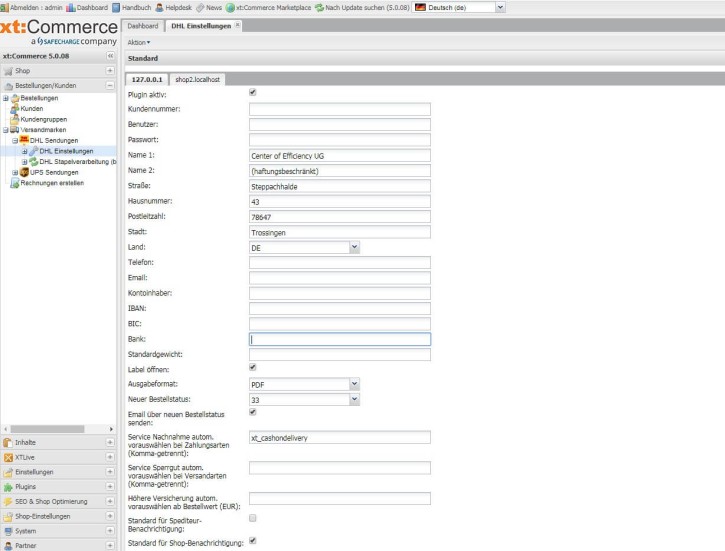Screen dimensions: 725x551
Task: Click the Plugins puzzle icon
Action: pyautogui.click(x=8, y=487)
